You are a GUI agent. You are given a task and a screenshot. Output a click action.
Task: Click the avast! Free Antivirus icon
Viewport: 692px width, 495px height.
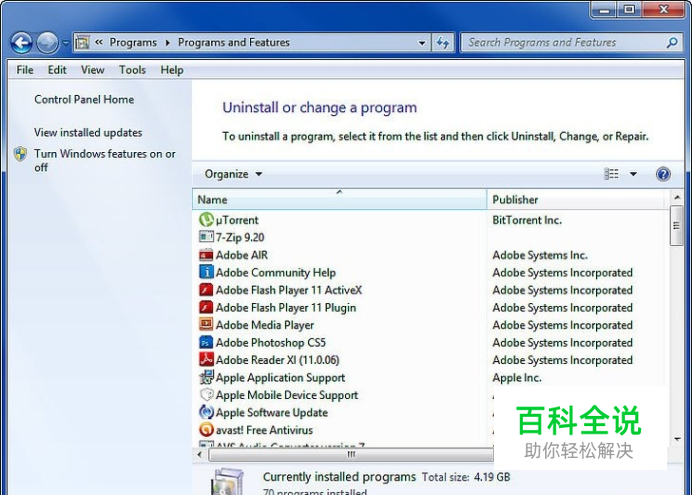pos(206,430)
